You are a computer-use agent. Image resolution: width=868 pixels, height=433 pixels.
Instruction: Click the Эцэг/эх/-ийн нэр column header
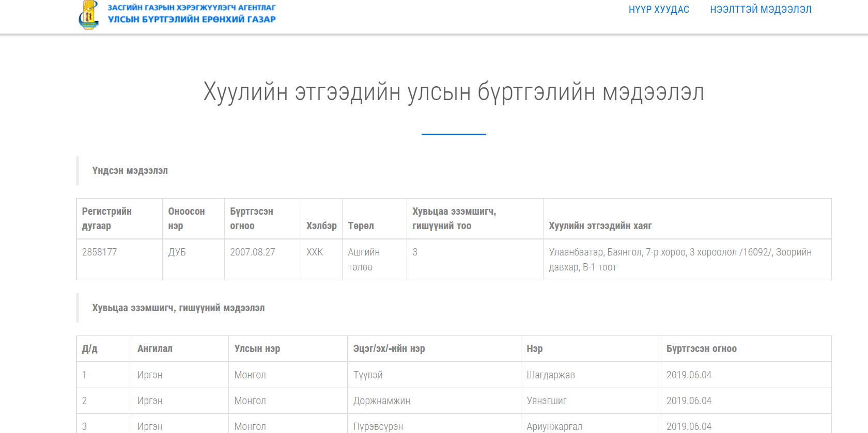[x=389, y=349]
